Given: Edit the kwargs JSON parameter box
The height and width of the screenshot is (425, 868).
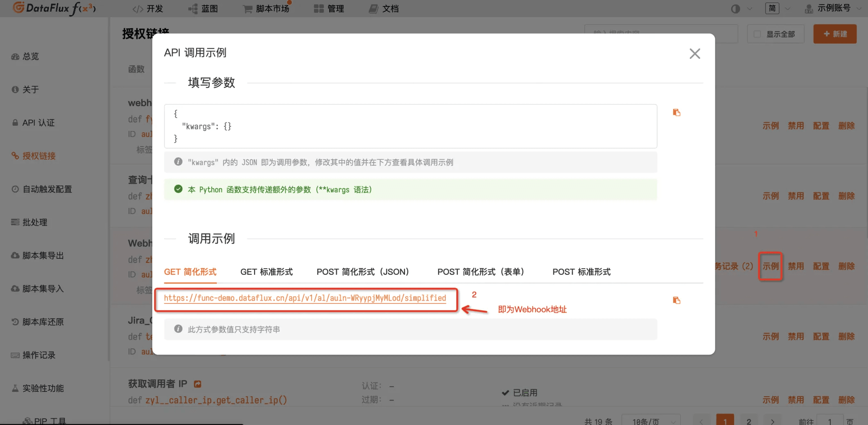Looking at the screenshot, I should coord(410,126).
